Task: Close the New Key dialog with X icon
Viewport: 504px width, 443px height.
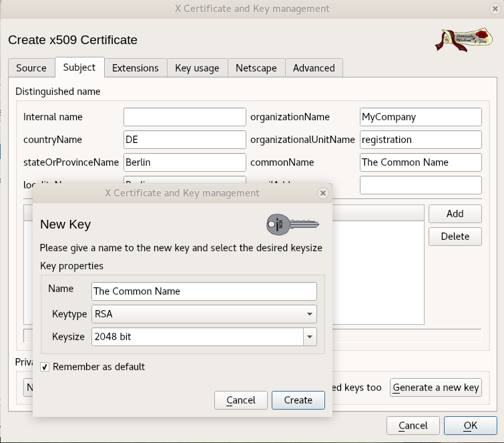Action: pyautogui.click(x=323, y=193)
